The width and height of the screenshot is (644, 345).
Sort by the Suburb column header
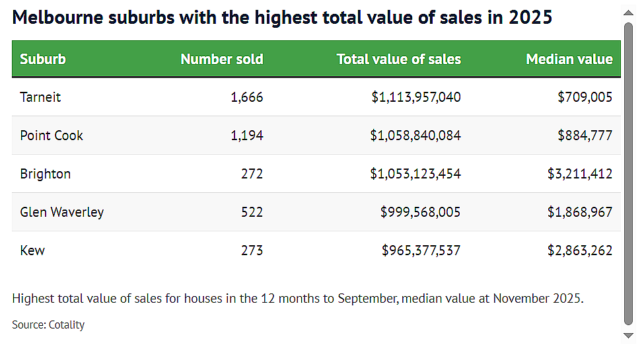click(43, 59)
